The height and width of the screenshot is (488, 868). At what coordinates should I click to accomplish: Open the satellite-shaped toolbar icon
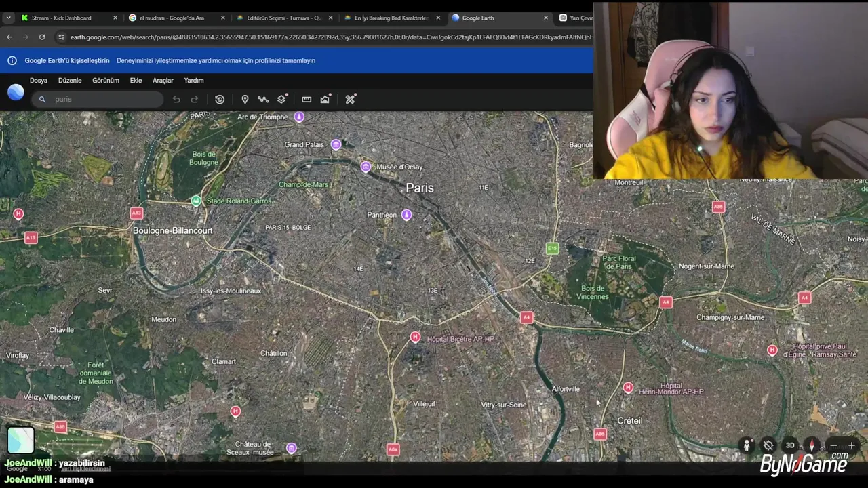coord(350,100)
